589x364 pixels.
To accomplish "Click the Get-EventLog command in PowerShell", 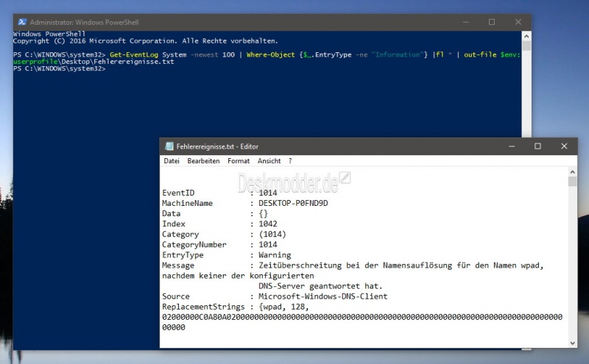I will point(134,55).
